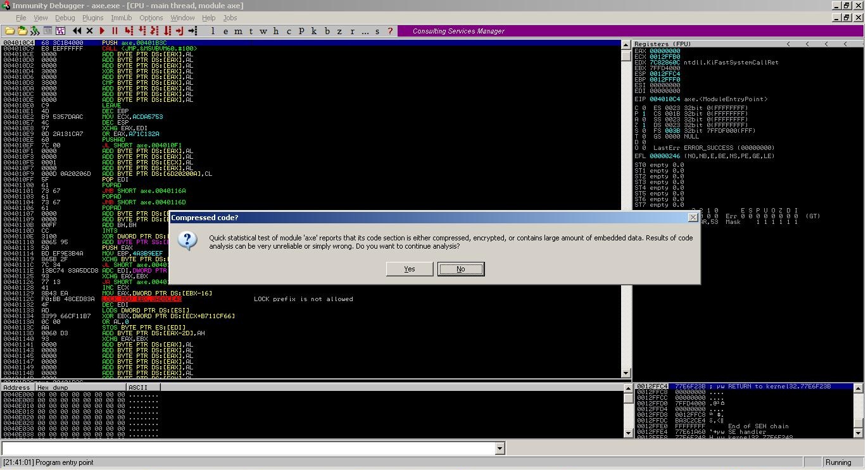Image resolution: width=868 pixels, height=470 pixels.
Task: Open Source window with 's' button
Action: coord(377,30)
